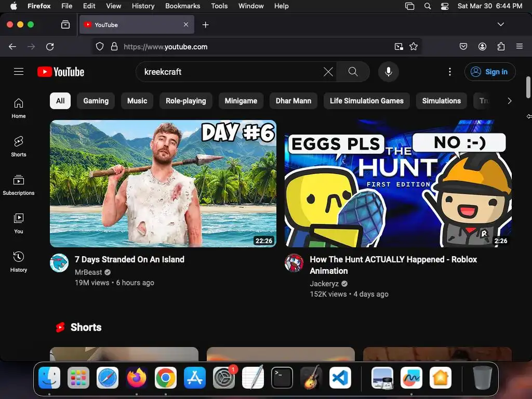Select the Role-playing filter chip

pyautogui.click(x=186, y=101)
